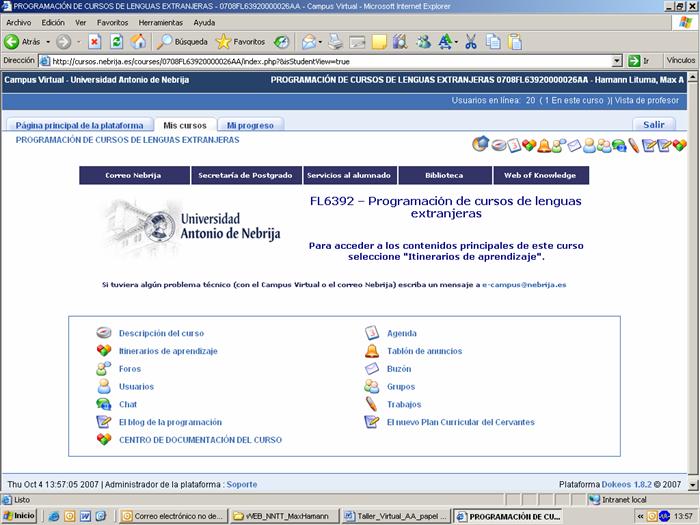Click the Correo Nebrija button
The height and width of the screenshot is (525, 700).
pos(133,175)
